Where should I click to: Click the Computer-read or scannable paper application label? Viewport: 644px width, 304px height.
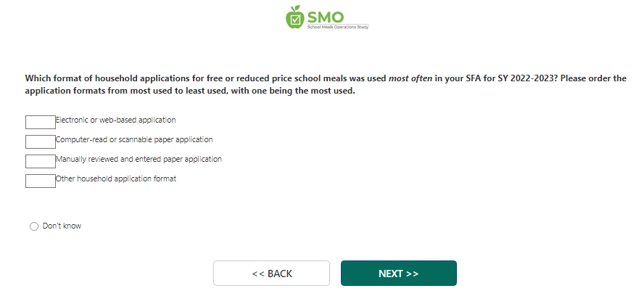point(134,140)
